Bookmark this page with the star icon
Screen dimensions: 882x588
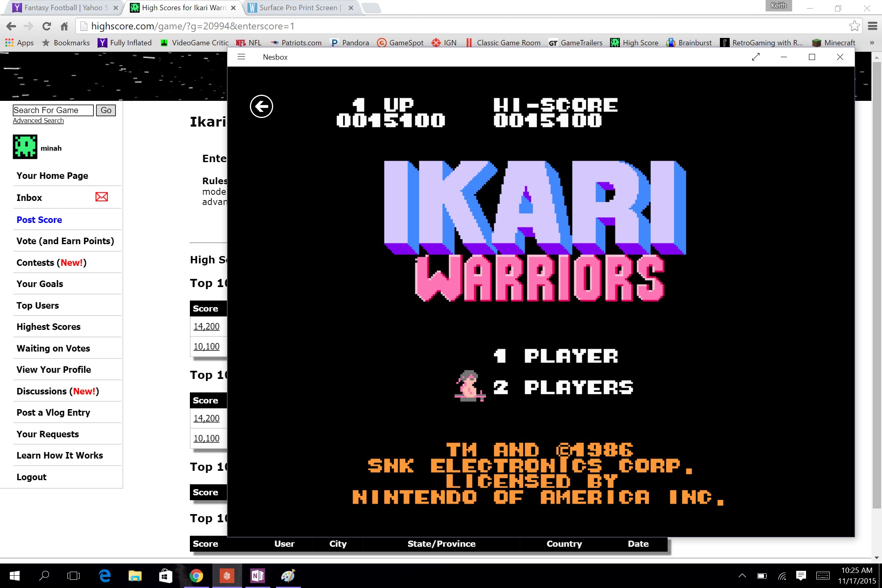pyautogui.click(x=854, y=26)
